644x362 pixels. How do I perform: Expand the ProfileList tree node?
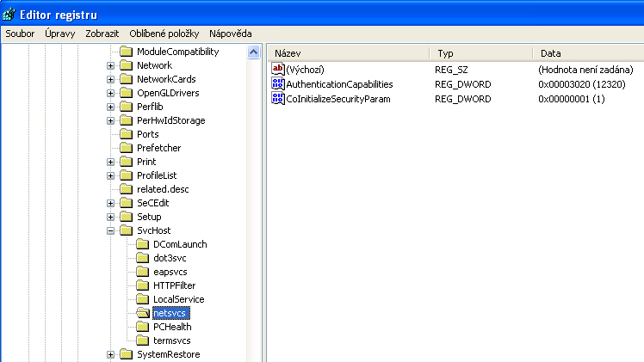tap(110, 175)
